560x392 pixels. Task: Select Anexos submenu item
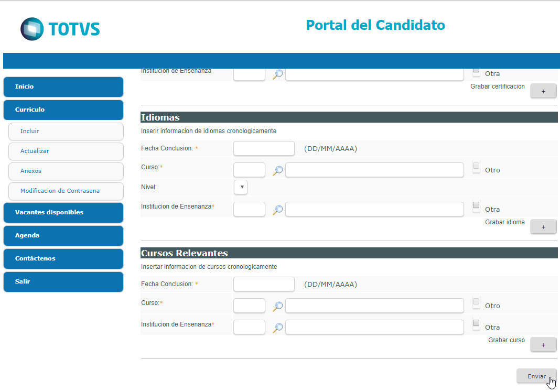(x=66, y=171)
